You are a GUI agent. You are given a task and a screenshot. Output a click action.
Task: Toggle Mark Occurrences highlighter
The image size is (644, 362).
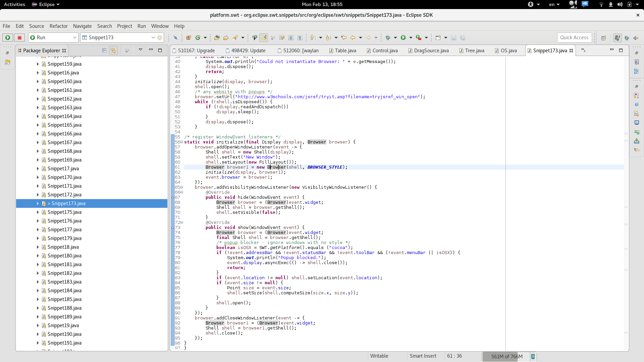(264, 38)
